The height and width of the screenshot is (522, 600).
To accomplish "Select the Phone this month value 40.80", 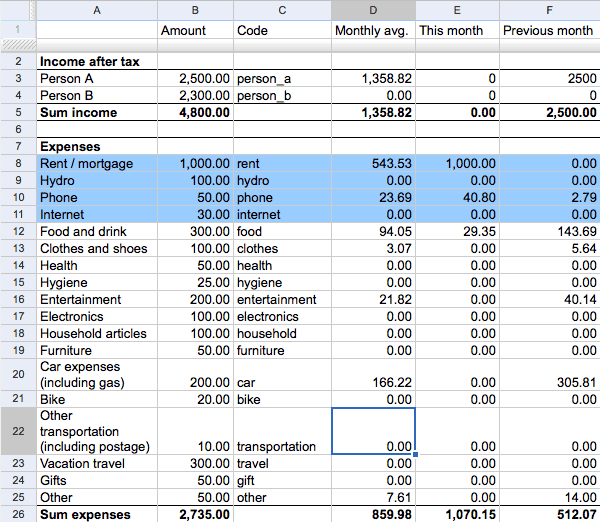I will click(457, 197).
